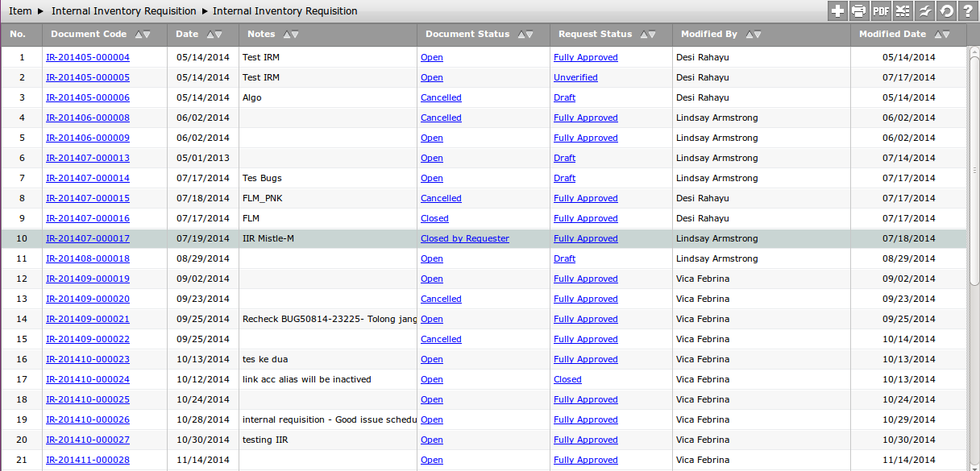Open document IR-201405-000006

88,97
